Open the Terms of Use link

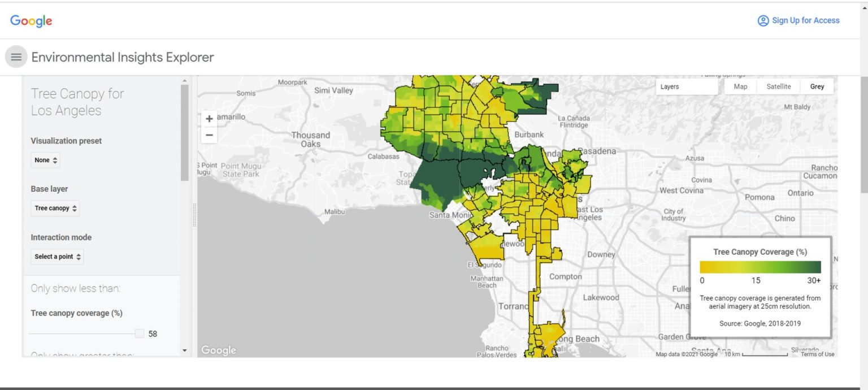[x=817, y=354]
